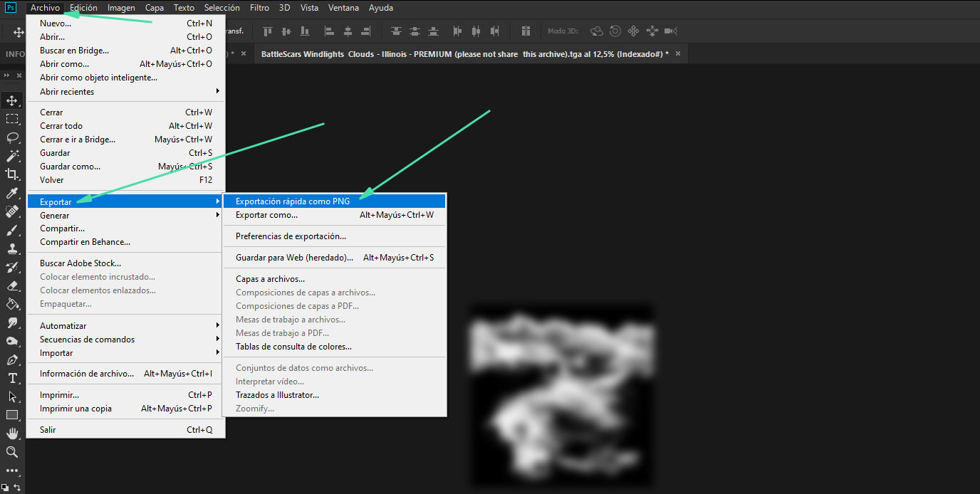Choose Guardar para Web (heredado)
Viewport: 980px width, 494px height.
pos(335,258)
